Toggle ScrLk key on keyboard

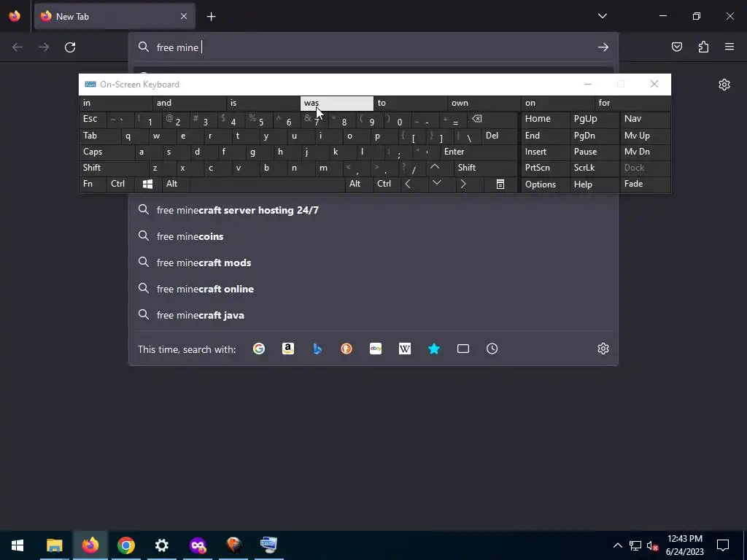pos(595,168)
